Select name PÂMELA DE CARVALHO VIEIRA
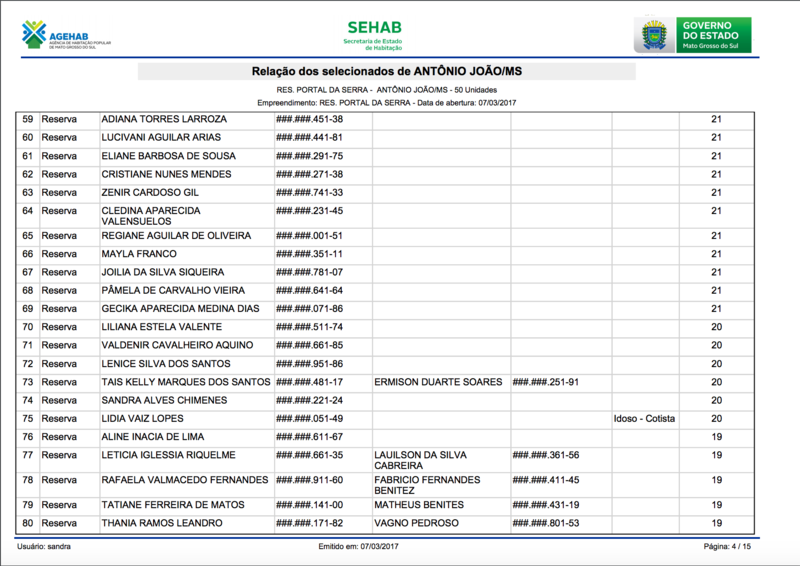 pos(173,290)
